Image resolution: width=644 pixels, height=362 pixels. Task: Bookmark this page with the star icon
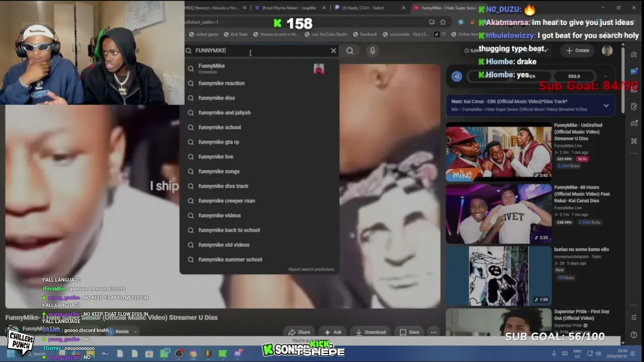443,22
